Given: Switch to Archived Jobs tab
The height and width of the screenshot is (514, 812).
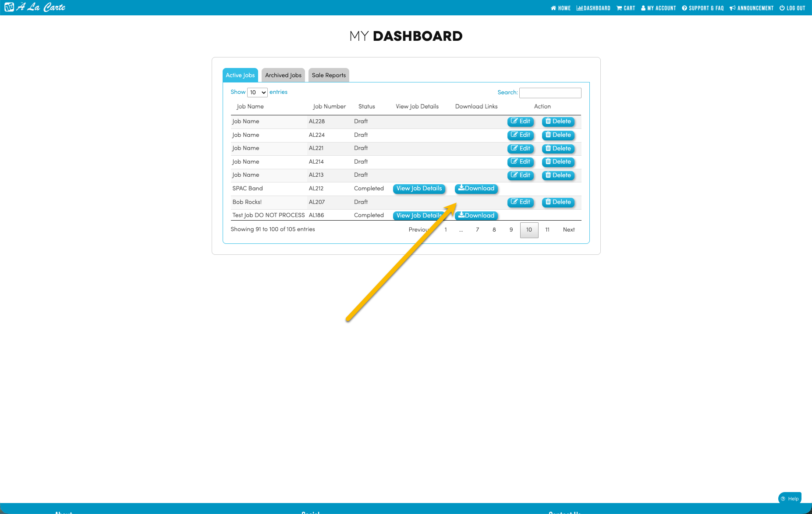Looking at the screenshot, I should (283, 75).
